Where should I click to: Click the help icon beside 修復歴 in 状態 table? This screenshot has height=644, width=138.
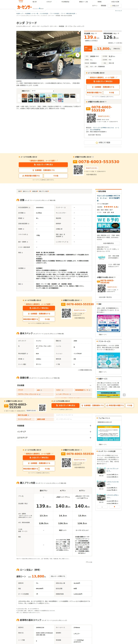click(23, 218)
